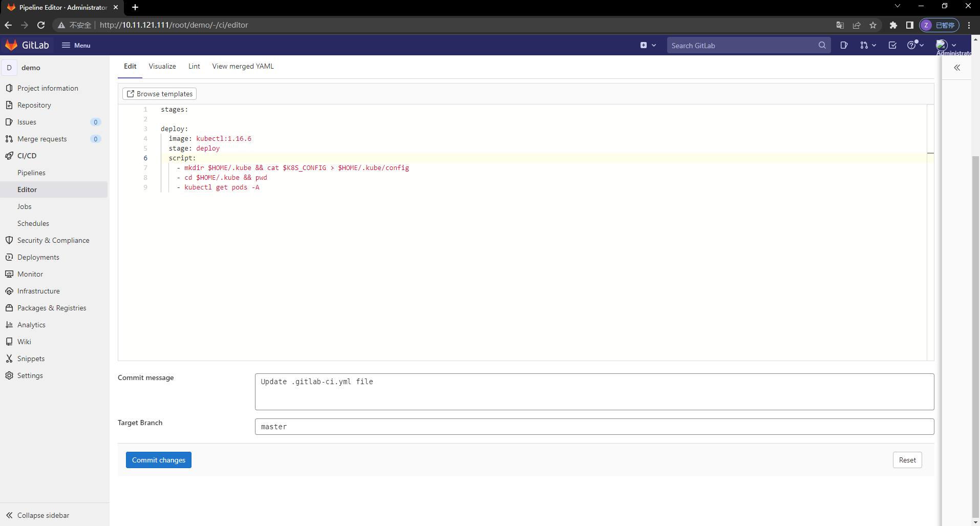Screen dimensions: 980x526
Task: Click the Target Branch input field
Action: (594, 427)
